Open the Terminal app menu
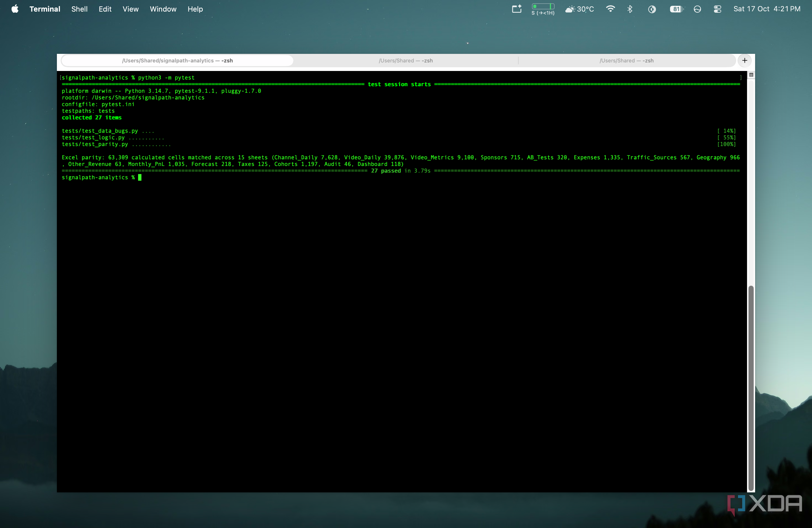The image size is (812, 528). click(x=45, y=9)
